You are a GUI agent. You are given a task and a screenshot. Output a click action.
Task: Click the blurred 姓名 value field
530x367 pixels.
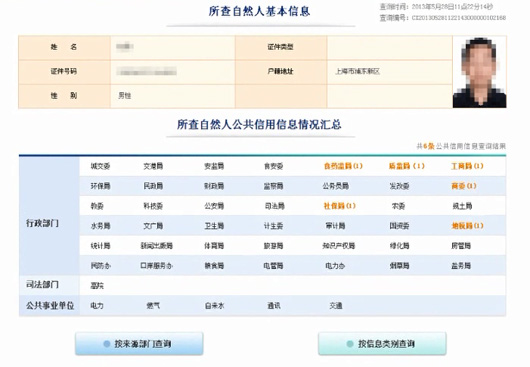[125, 47]
